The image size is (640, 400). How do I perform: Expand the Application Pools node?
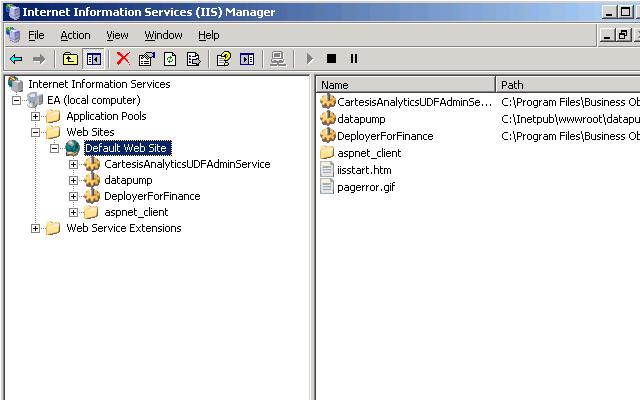[36, 116]
